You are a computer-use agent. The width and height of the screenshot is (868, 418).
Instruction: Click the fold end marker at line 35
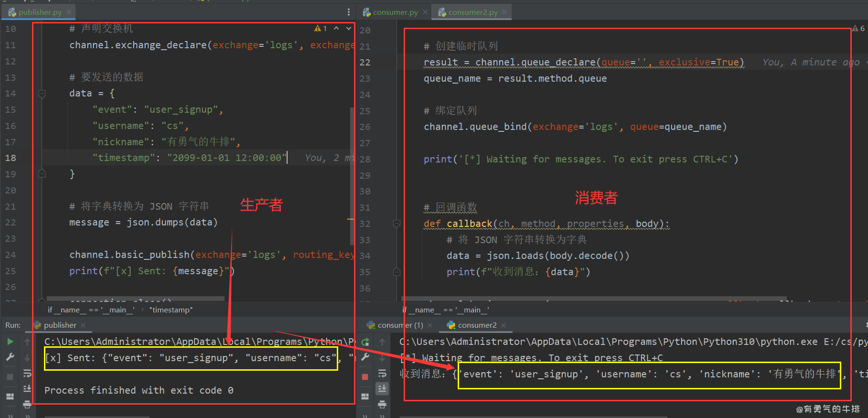pos(396,272)
